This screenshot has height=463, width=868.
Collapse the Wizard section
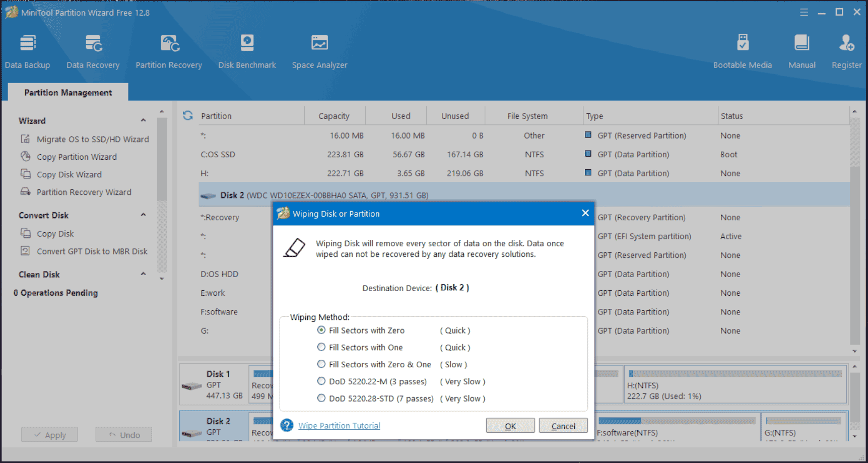point(144,120)
